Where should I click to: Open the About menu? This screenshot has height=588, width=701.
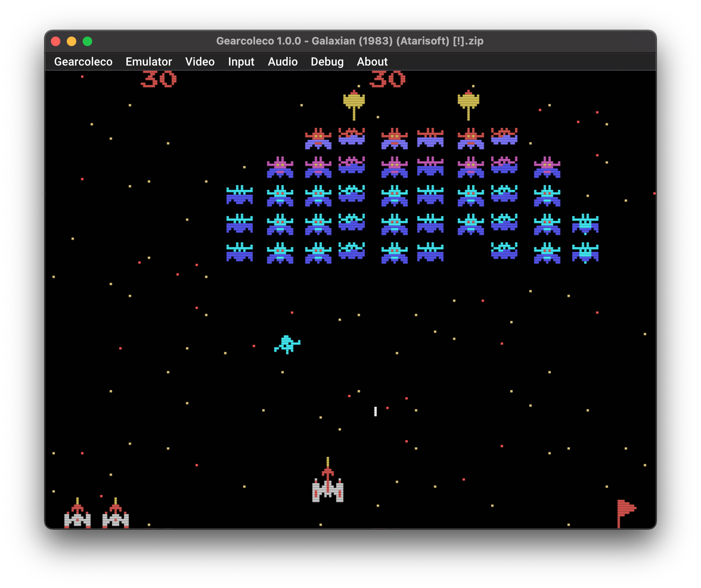(x=372, y=62)
